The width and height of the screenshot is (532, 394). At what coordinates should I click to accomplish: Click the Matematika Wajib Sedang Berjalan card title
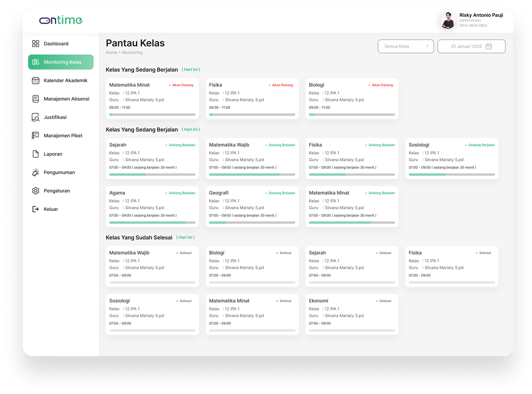tap(229, 145)
